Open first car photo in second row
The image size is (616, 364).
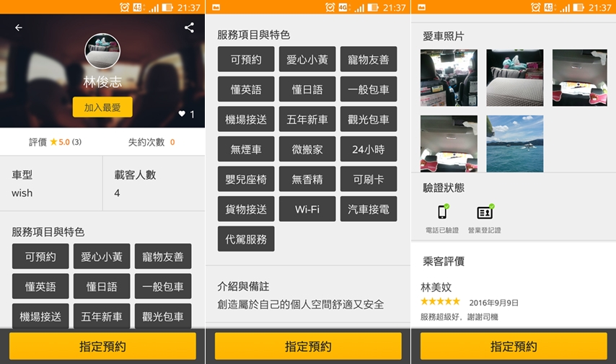click(x=449, y=143)
